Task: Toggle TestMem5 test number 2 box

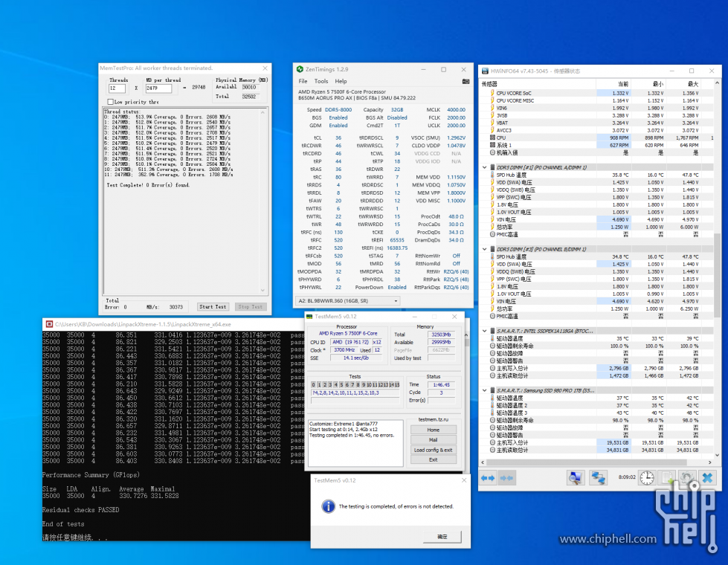Action: (324, 385)
